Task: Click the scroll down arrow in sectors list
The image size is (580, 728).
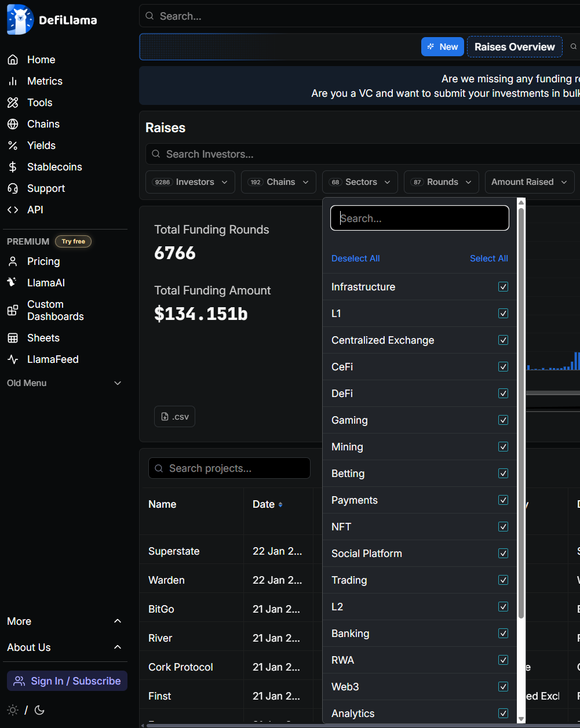Action: click(521, 719)
